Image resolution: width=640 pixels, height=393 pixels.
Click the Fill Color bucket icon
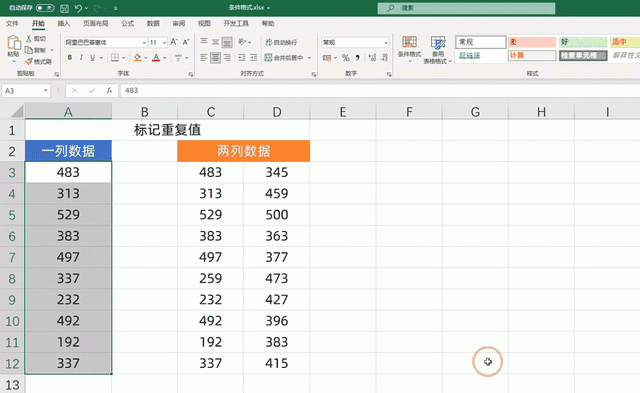(x=138, y=58)
